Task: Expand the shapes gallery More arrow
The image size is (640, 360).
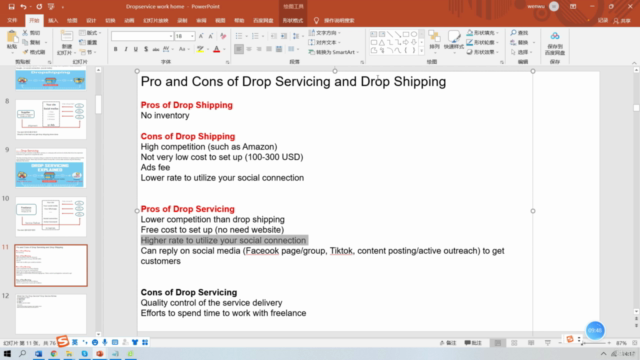Action: (x=422, y=51)
